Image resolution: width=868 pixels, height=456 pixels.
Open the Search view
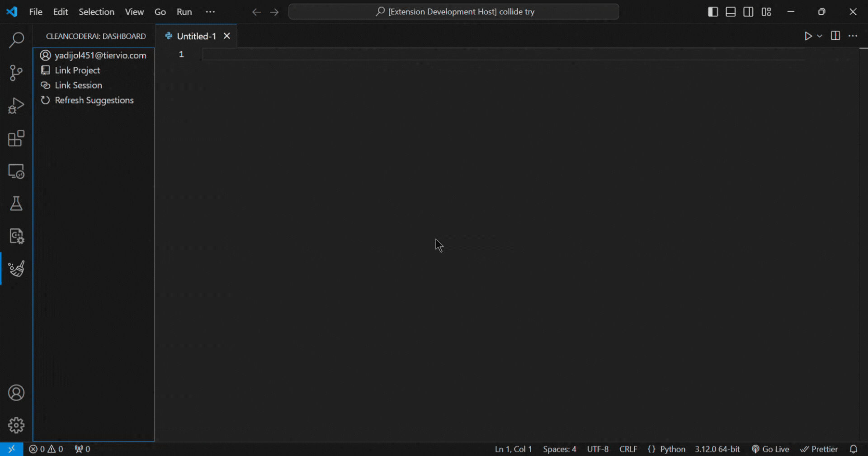click(x=16, y=40)
